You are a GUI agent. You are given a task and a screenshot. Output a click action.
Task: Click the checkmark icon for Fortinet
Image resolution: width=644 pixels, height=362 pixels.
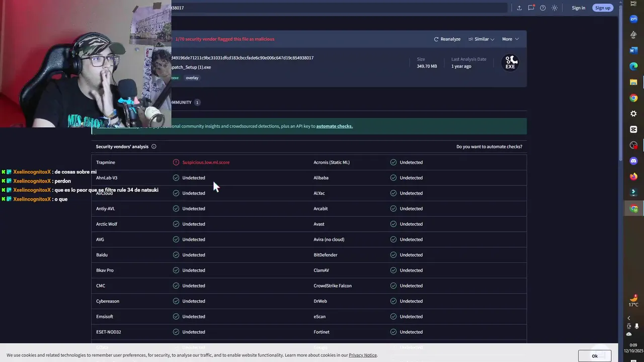[393, 332]
